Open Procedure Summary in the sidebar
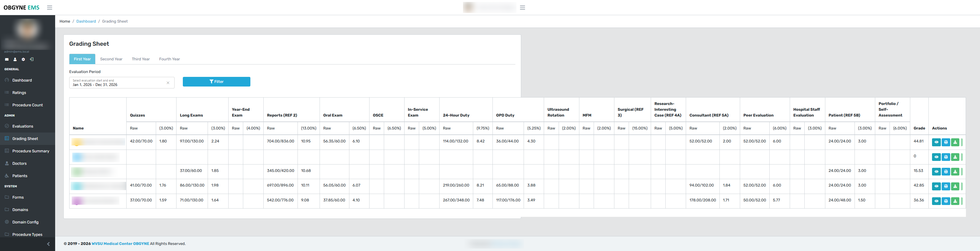Viewport: 980px width, 251px height. click(27, 151)
